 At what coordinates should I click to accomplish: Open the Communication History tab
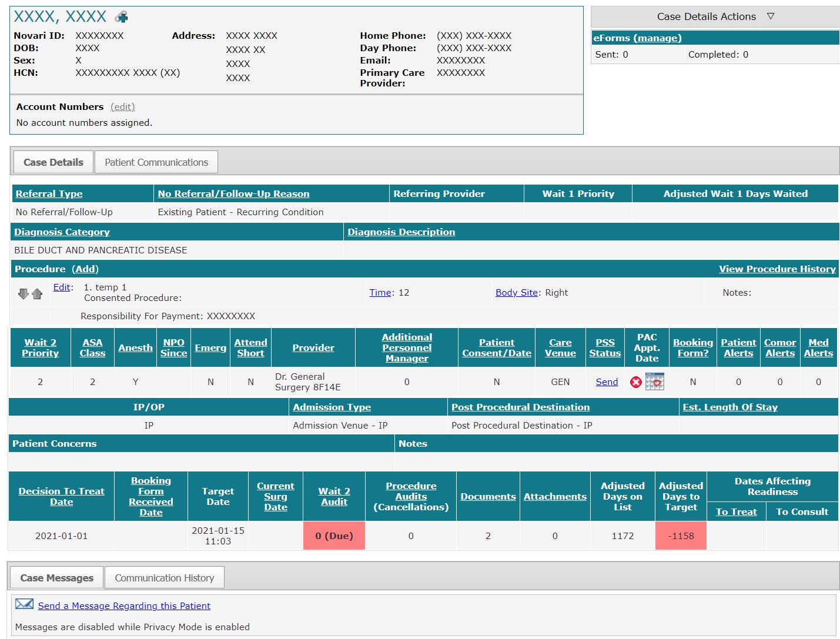tap(164, 577)
